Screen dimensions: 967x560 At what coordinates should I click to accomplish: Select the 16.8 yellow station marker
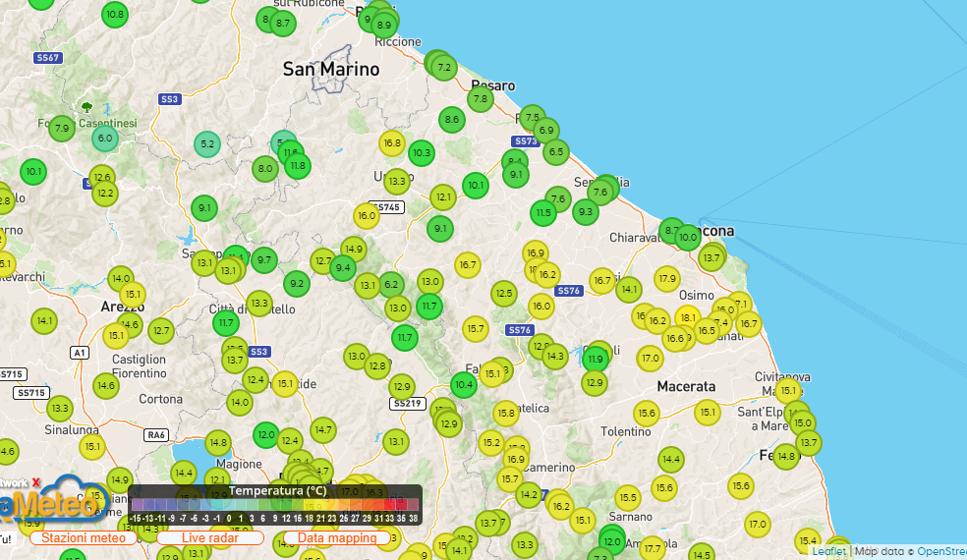[x=392, y=143]
